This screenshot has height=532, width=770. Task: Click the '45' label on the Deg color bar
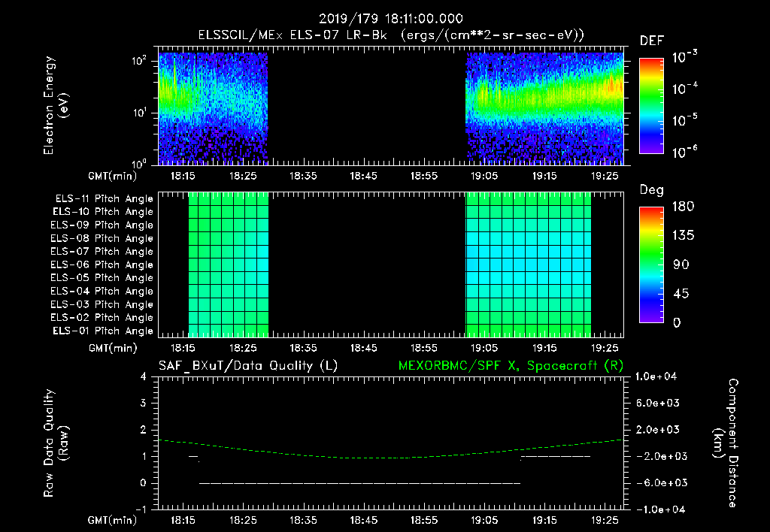pos(681,294)
